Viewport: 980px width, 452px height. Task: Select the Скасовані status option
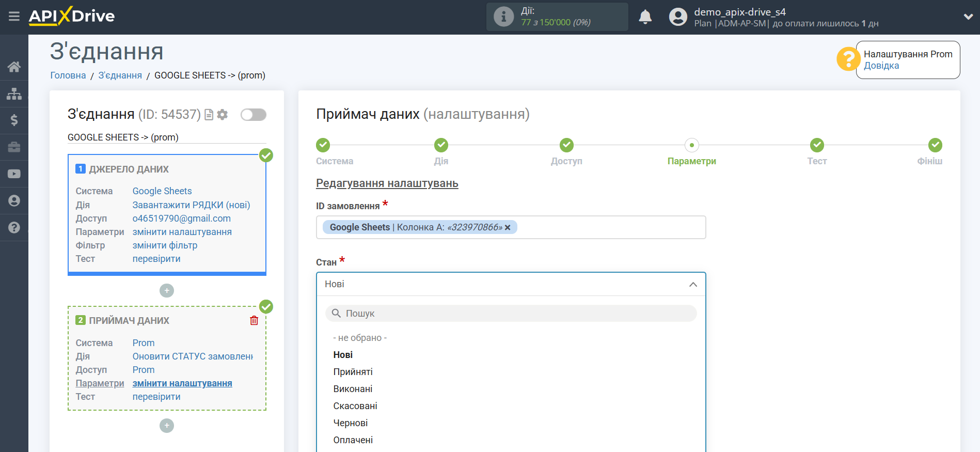(355, 406)
